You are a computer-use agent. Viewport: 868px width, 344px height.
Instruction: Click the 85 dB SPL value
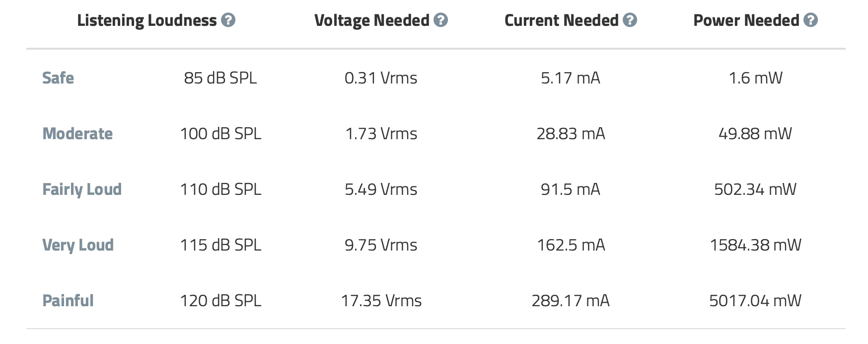(x=220, y=78)
